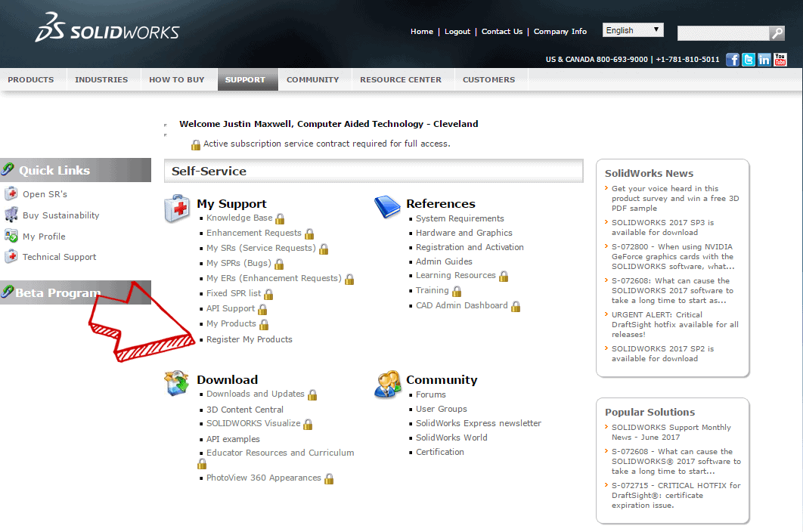Open Educator Resources and Curriculum link
This screenshot has height=532, width=803.
coord(280,453)
